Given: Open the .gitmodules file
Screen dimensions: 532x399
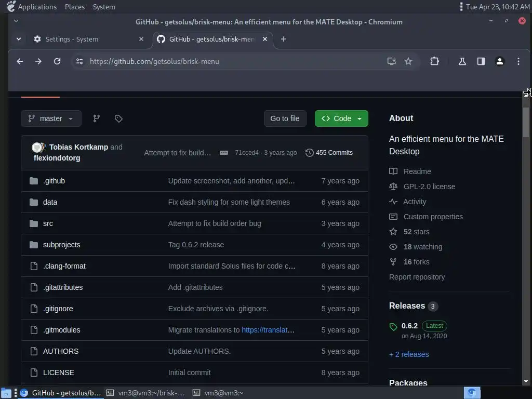Looking at the screenshot, I should [61, 330].
